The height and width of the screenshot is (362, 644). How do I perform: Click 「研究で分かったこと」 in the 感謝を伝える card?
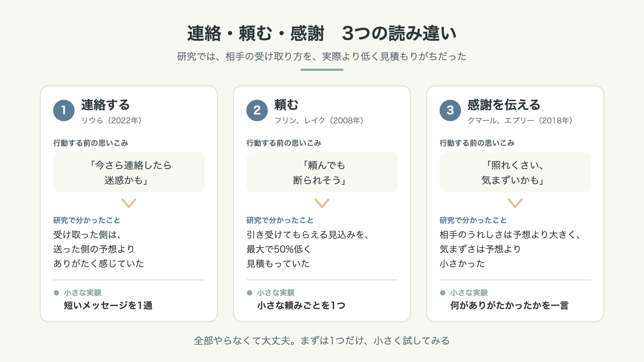473,220
